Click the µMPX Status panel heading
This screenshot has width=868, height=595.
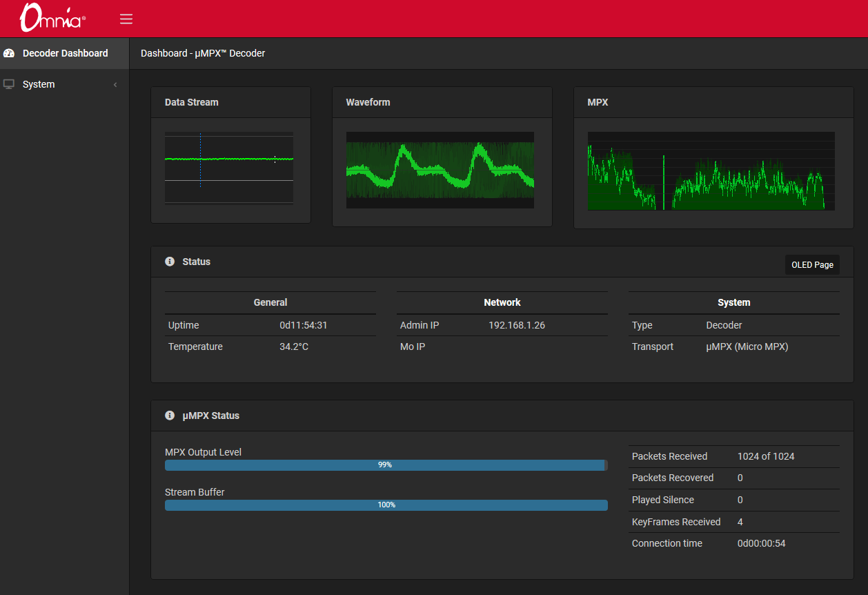click(211, 416)
